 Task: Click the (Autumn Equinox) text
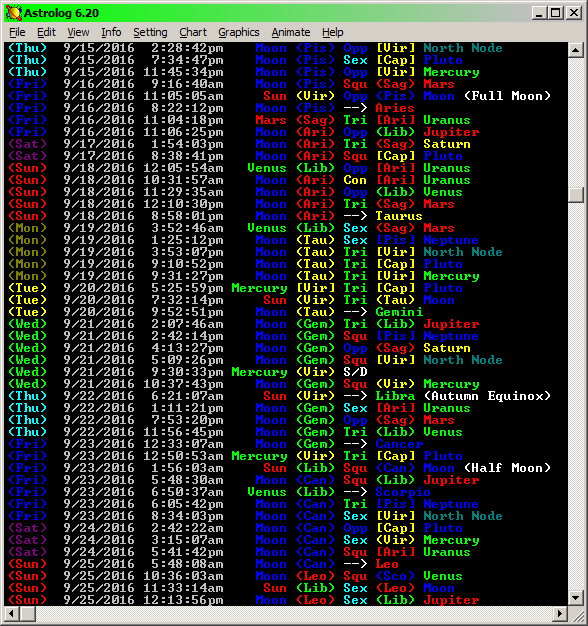pos(487,396)
